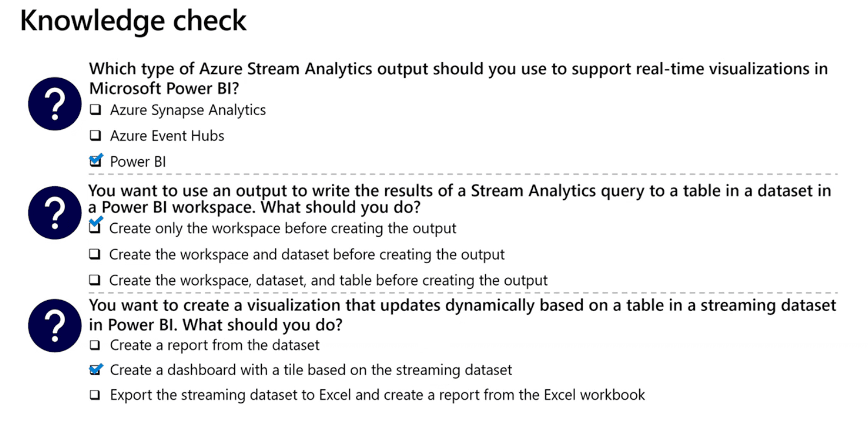The height and width of the screenshot is (444, 868).
Task: Tick 'Create the workspace, dataset, and table' checkbox
Action: click(x=95, y=280)
